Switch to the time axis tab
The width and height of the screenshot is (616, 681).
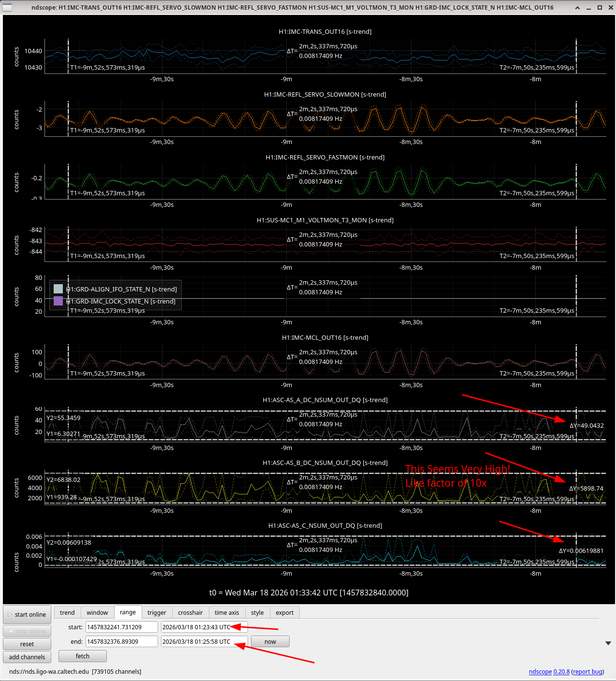click(x=227, y=612)
